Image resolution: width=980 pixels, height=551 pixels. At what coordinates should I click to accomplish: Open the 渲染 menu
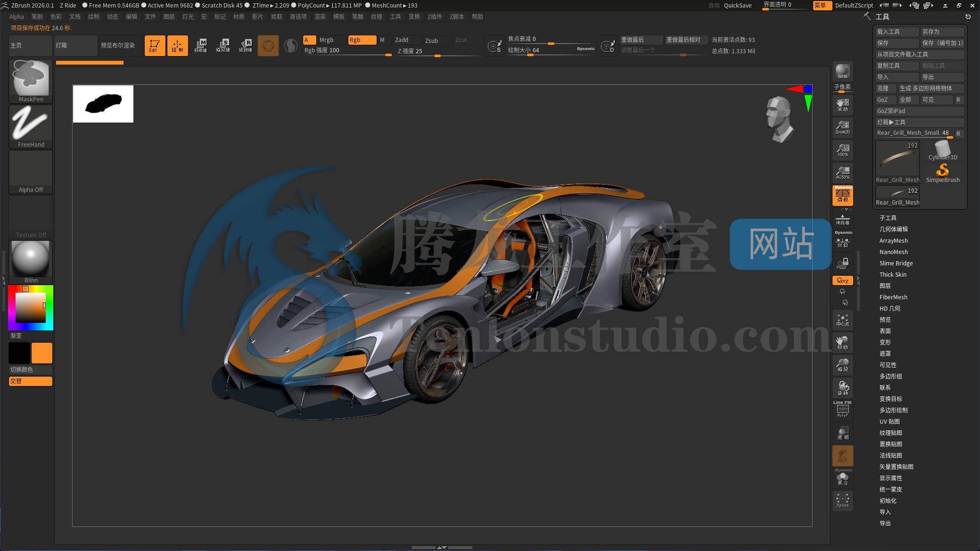320,16
